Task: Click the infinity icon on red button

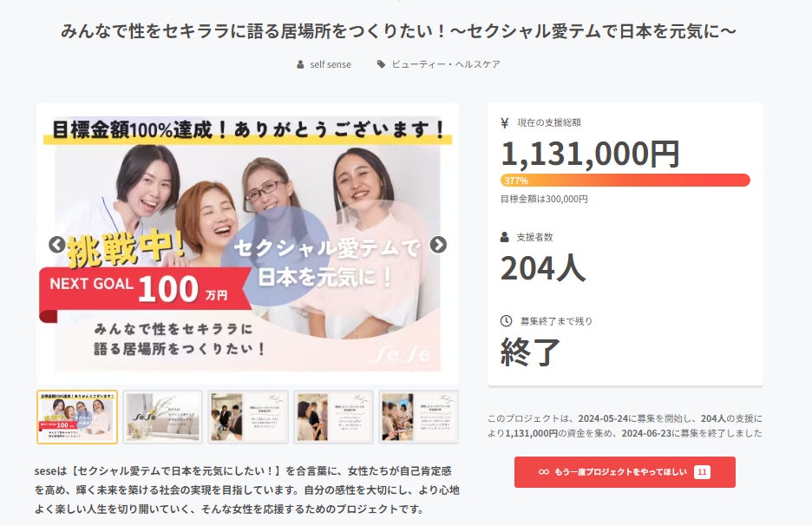Action: 544,472
